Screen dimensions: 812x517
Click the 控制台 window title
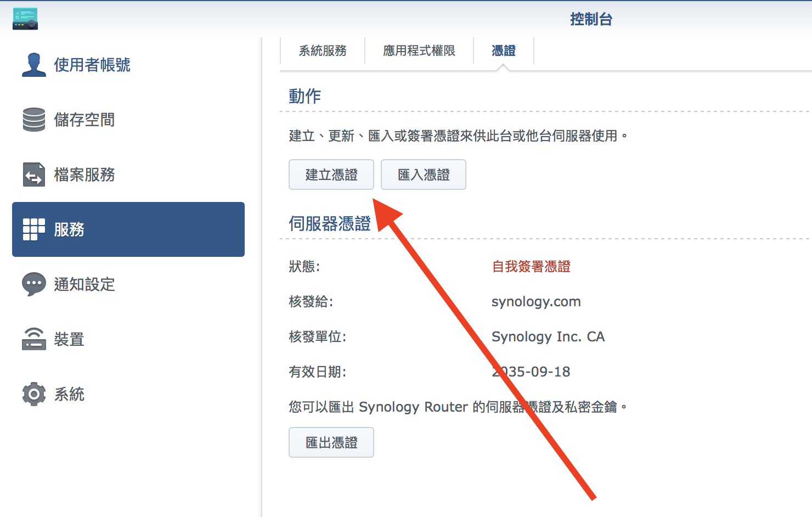pyautogui.click(x=591, y=19)
